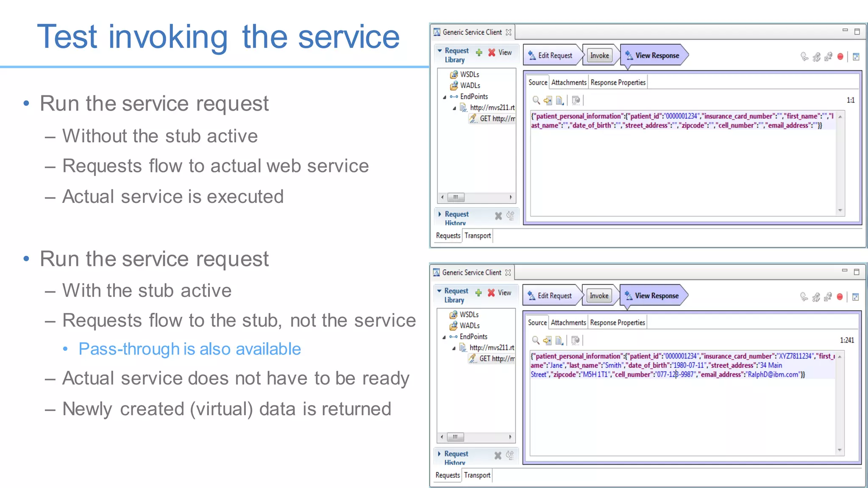The height and width of the screenshot is (488, 868).
Task: Switch to Requests tab in lower window
Action: tap(448, 475)
